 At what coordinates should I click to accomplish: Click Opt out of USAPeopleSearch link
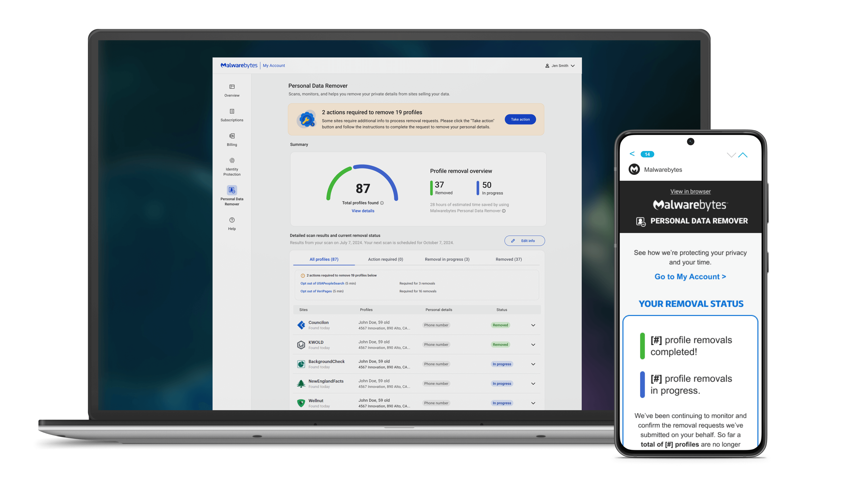pyautogui.click(x=322, y=284)
